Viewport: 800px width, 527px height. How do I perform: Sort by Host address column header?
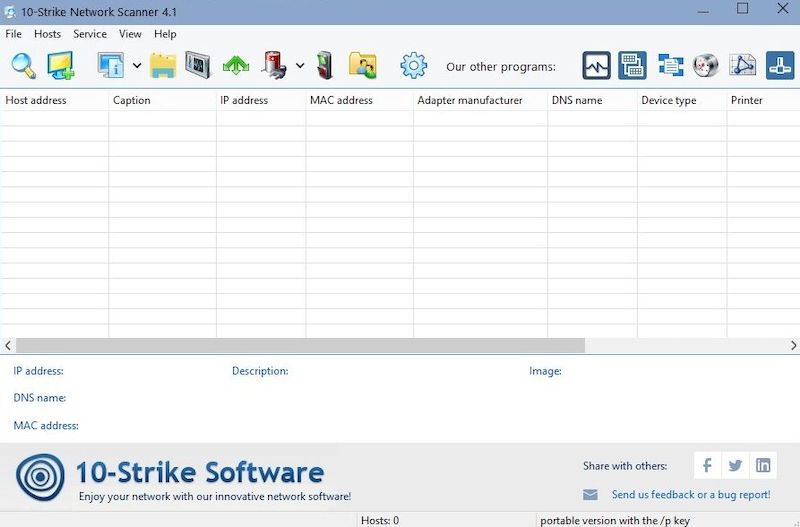click(x=54, y=101)
